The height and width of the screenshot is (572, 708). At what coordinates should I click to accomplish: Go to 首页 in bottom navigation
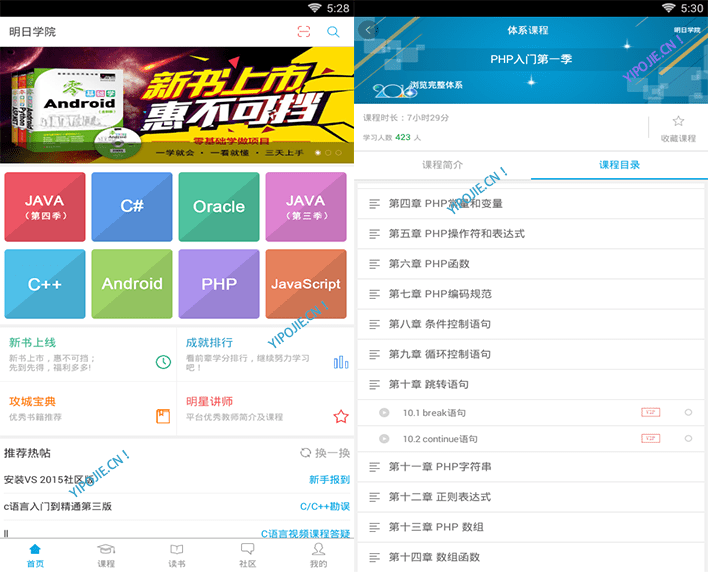pyautogui.click(x=35, y=555)
